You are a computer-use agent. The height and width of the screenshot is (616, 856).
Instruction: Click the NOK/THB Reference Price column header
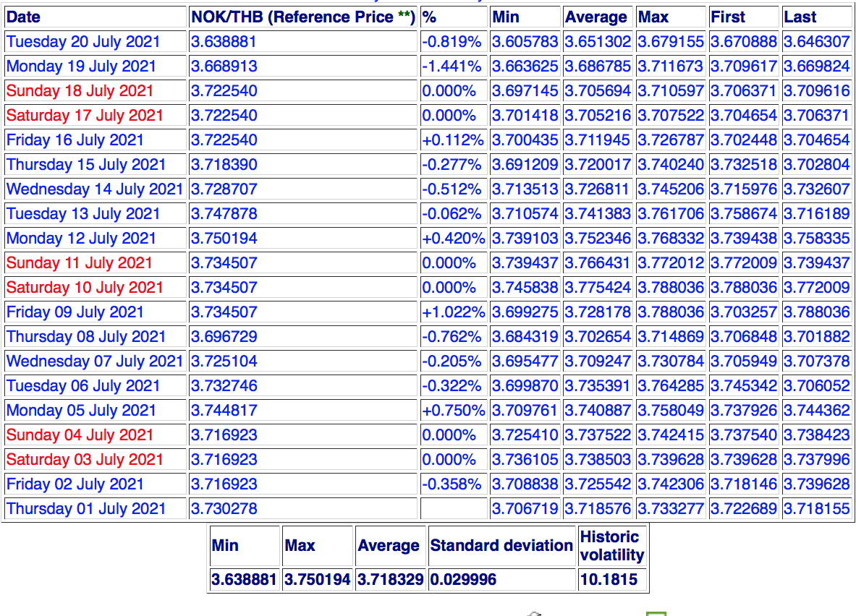(302, 17)
